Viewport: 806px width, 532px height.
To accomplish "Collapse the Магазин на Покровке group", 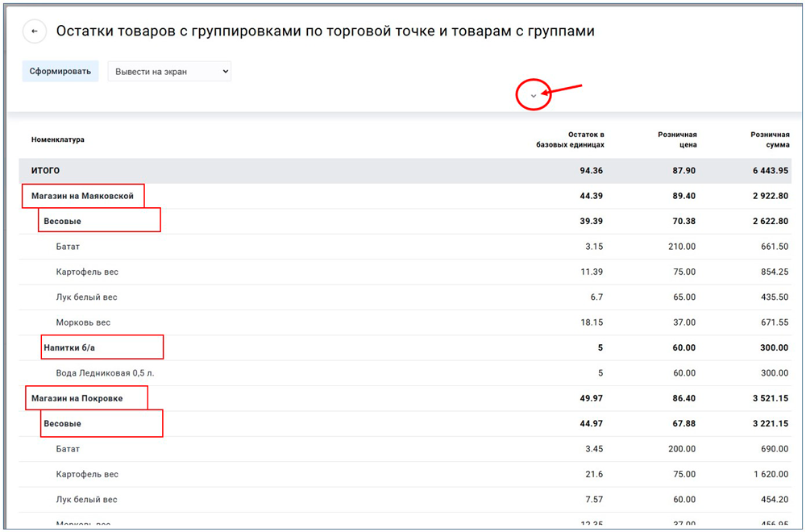I will [x=77, y=398].
